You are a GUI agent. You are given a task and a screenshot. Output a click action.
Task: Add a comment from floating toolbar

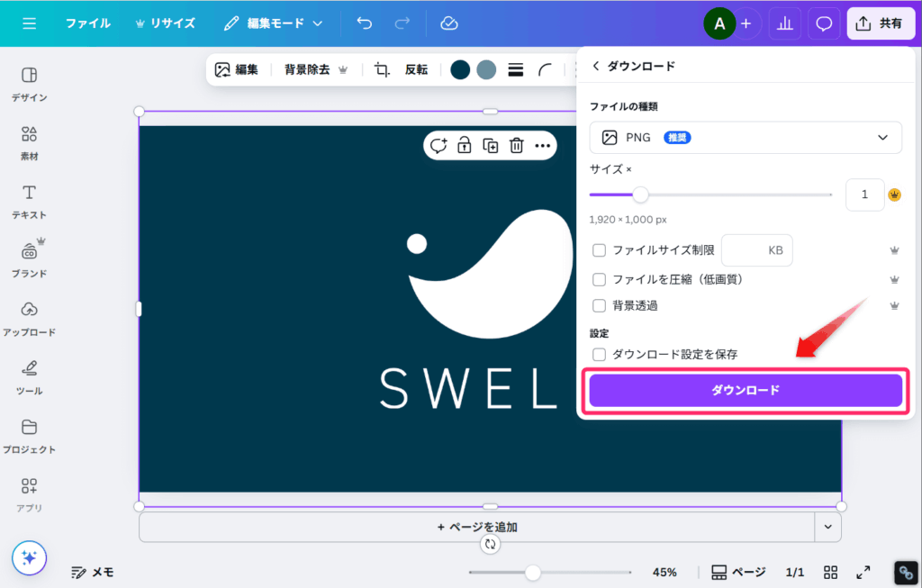pyautogui.click(x=438, y=145)
